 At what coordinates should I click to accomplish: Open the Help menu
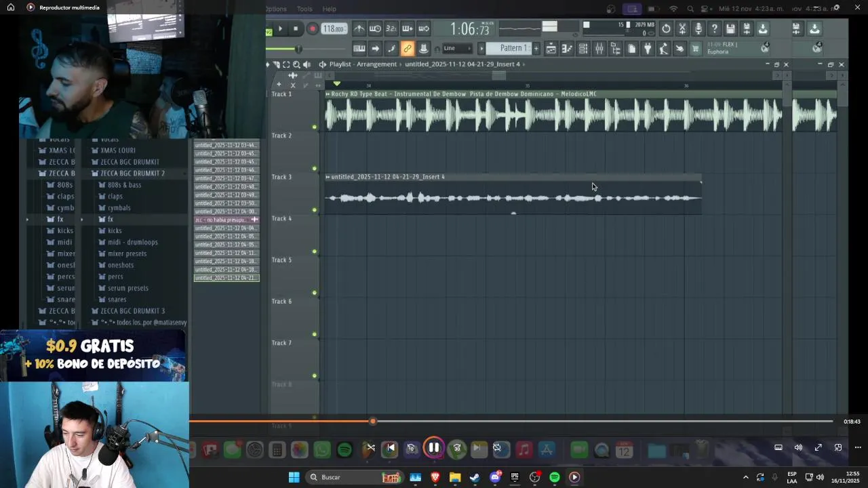(x=329, y=9)
